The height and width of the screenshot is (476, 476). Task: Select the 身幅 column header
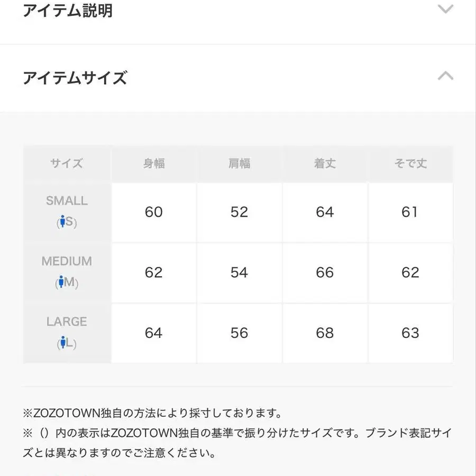[154, 163]
